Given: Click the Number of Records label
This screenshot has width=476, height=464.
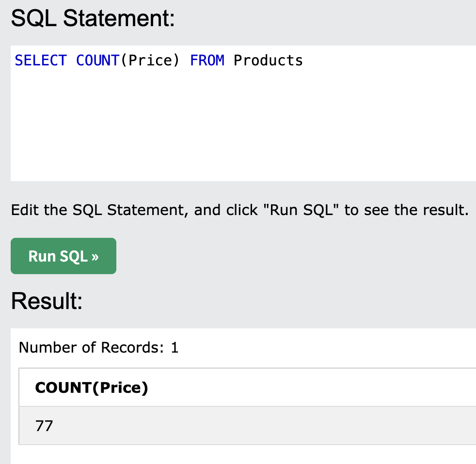Looking at the screenshot, I should [92, 348].
